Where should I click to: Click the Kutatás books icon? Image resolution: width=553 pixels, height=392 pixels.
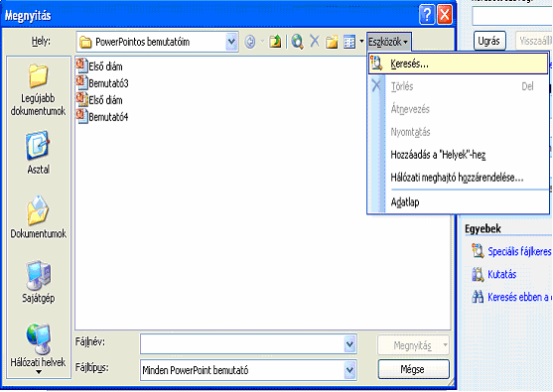[x=478, y=274]
